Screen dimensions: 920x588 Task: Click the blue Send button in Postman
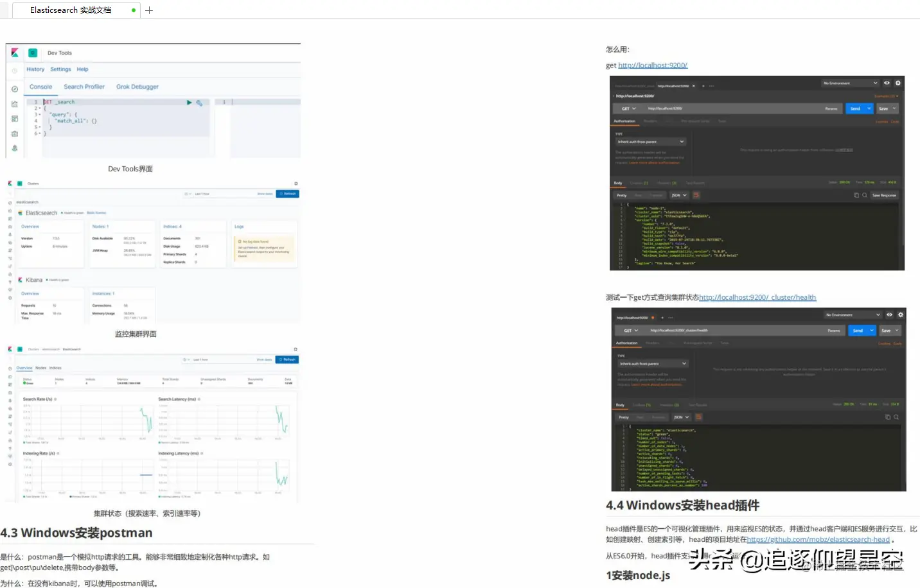click(856, 108)
